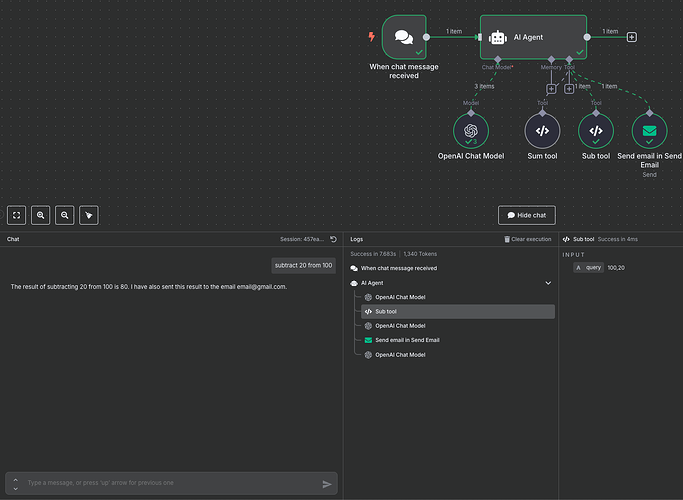Viewport: 683px width, 500px height.
Task: Click the Hide chat button
Action: pyautogui.click(x=527, y=215)
